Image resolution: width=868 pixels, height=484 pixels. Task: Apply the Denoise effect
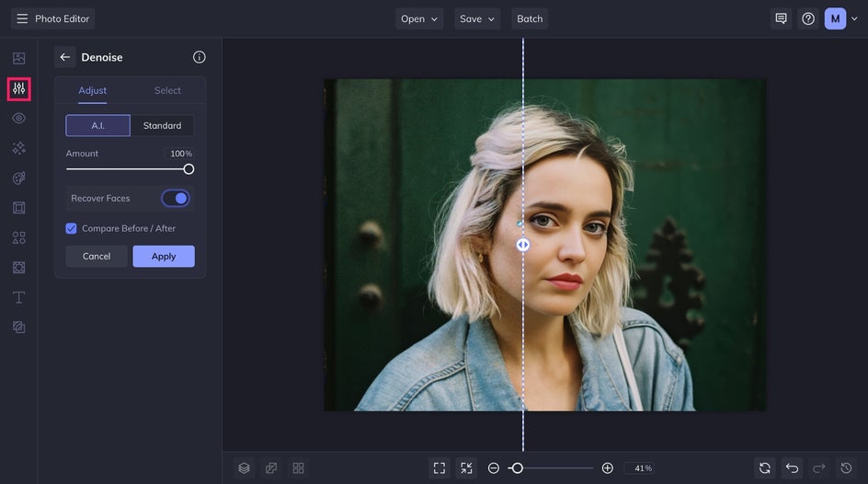click(x=164, y=257)
